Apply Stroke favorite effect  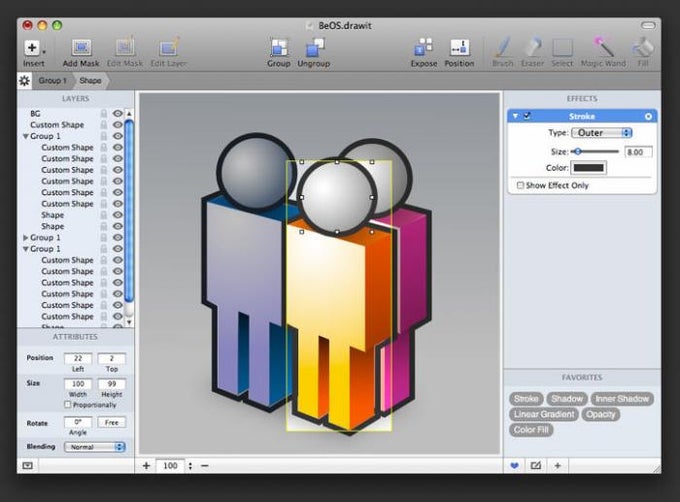pyautogui.click(x=526, y=399)
